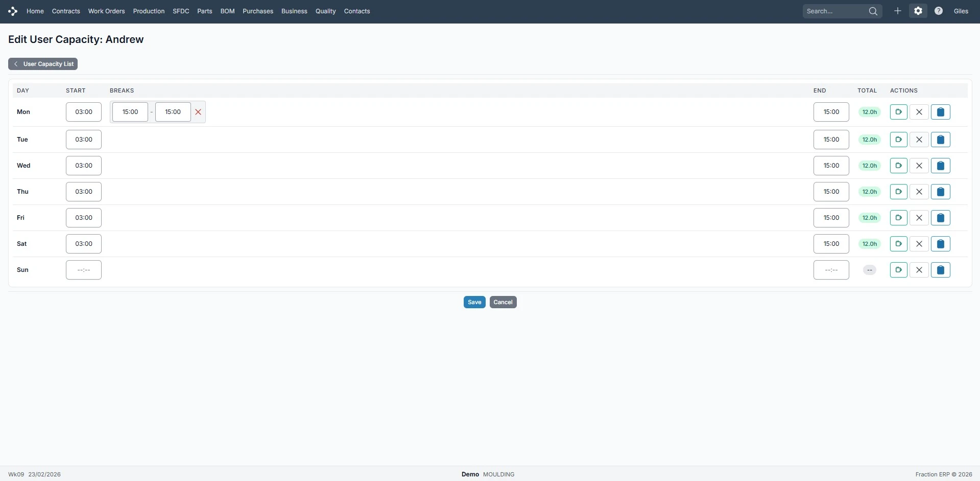Clear Wednesday's hours with the X icon
This screenshot has width=980, height=481.
click(x=919, y=165)
